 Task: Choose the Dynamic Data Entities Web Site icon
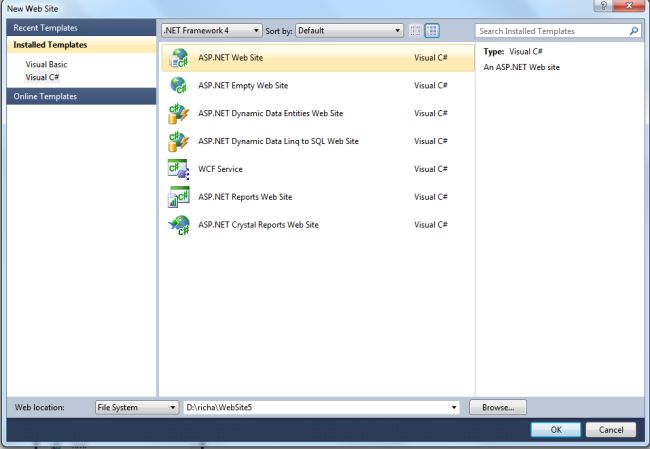tap(179, 114)
